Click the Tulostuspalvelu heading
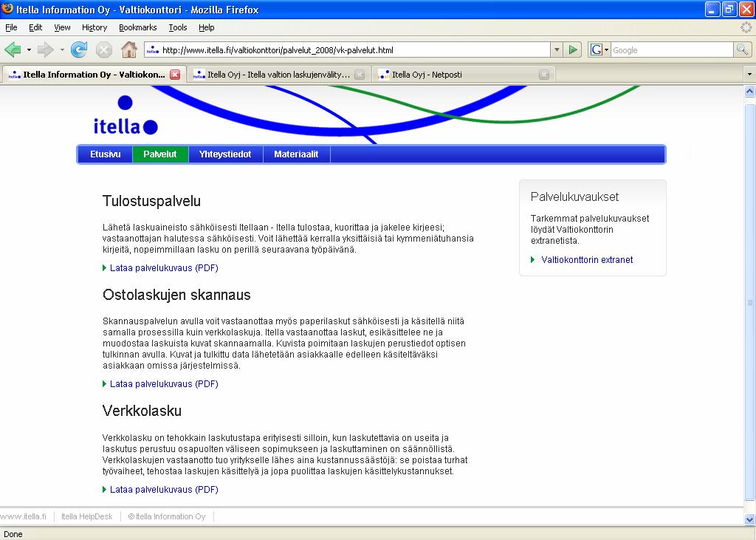Screen dimensions: 756x540 (151, 201)
